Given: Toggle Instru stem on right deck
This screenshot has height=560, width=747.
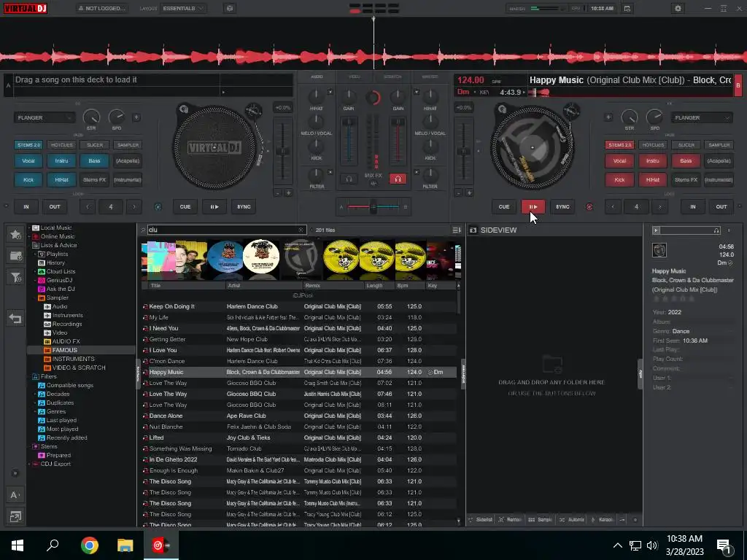Looking at the screenshot, I should 653,161.
